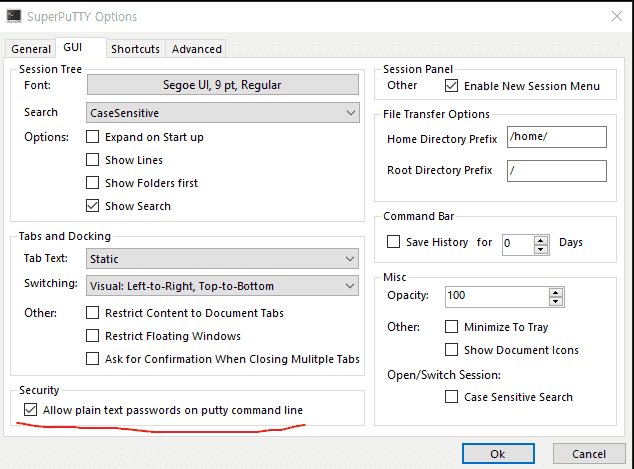The height and width of the screenshot is (469, 634).
Task: Increase Save History days with up arrow
Action: [x=541, y=238]
